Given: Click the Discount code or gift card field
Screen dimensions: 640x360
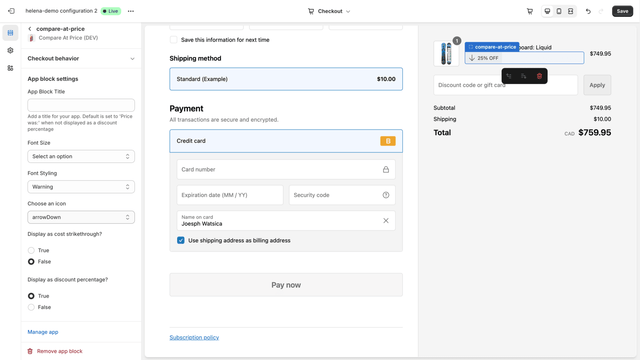Looking at the screenshot, I should (506, 85).
